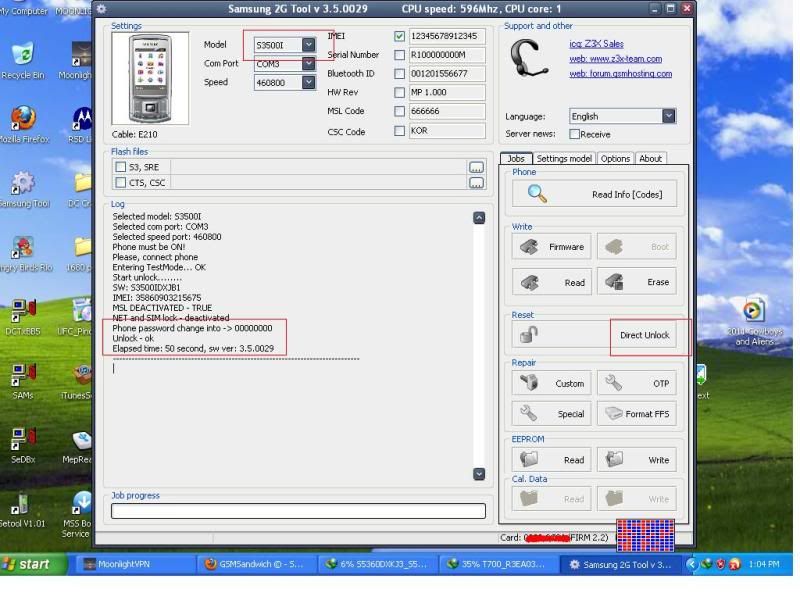Select the DCTxBB5 desktop shortcut
This screenshot has height=600, width=800.
pos(23,317)
